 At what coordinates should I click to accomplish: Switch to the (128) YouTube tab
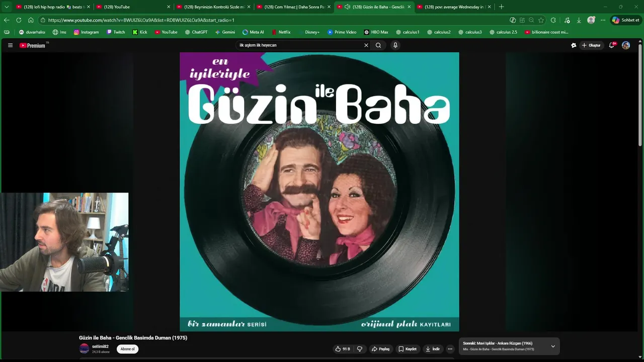tap(133, 7)
